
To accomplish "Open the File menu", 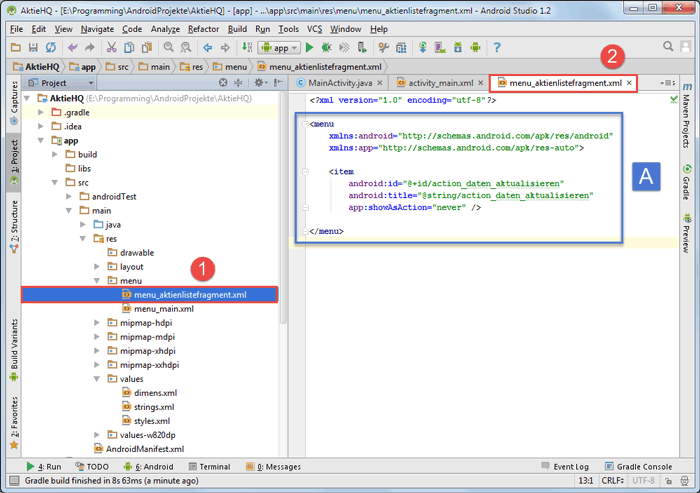I will pos(17,29).
